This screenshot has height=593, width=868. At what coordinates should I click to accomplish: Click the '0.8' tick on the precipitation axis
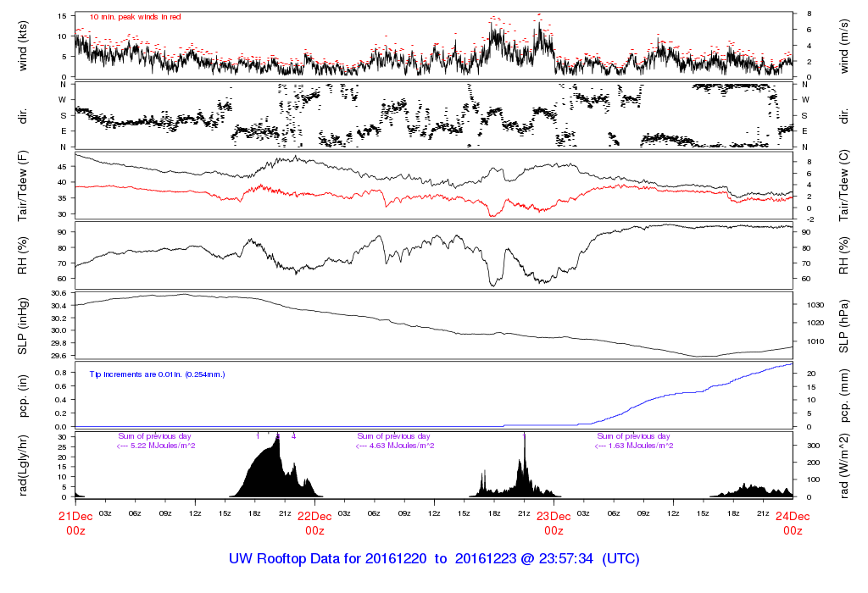61,373
